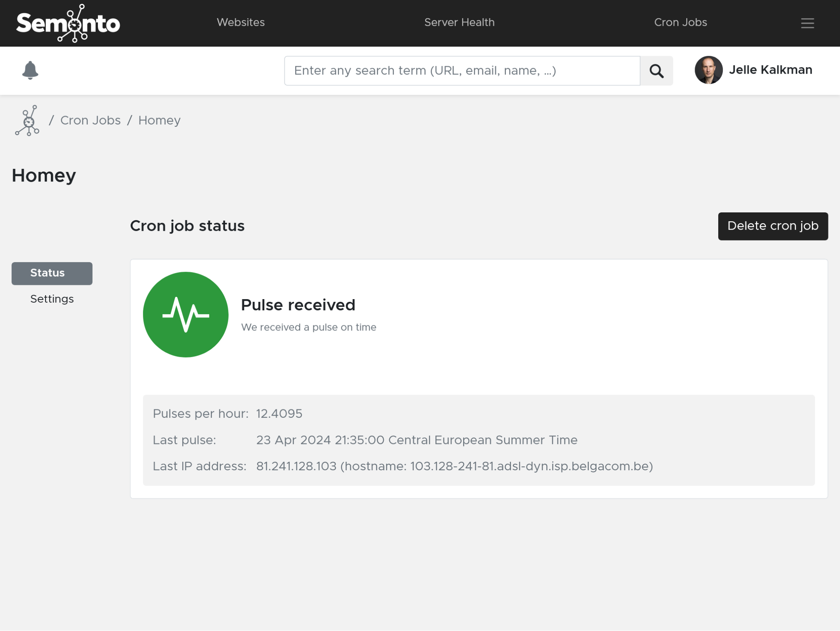Click the pulse received status icon
This screenshot has width=840, height=631.
click(x=185, y=314)
